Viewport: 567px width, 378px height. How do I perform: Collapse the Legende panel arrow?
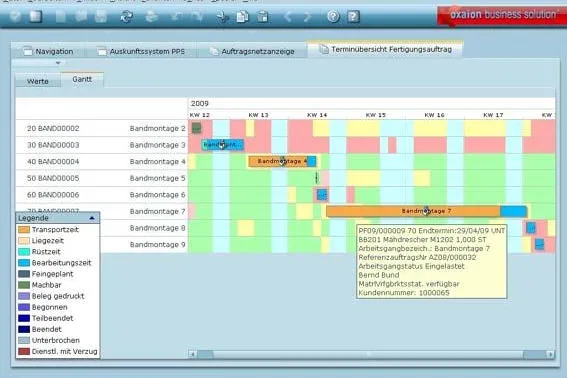[x=92, y=218]
